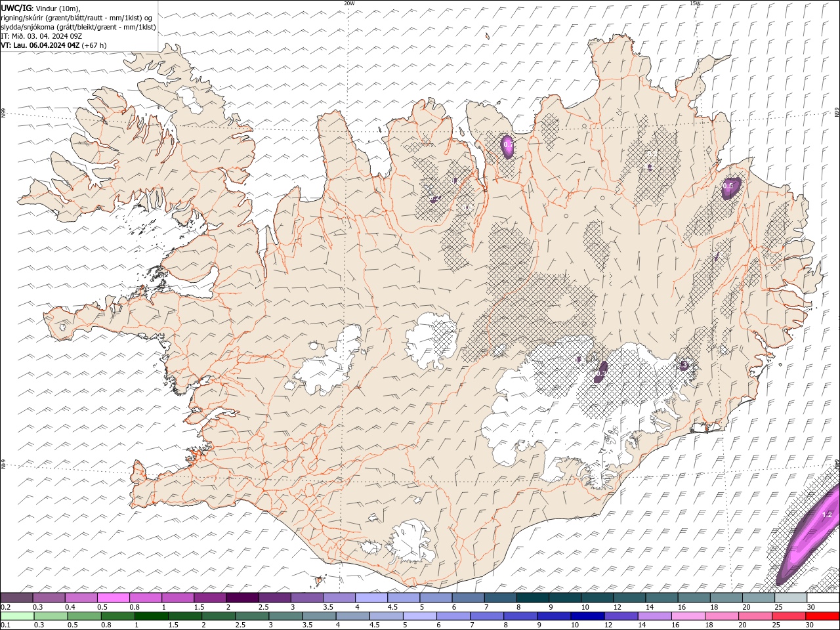The image size is (840, 630).
Task: Pick upper legend swatch between 2 and 2.5
Action: [242, 598]
